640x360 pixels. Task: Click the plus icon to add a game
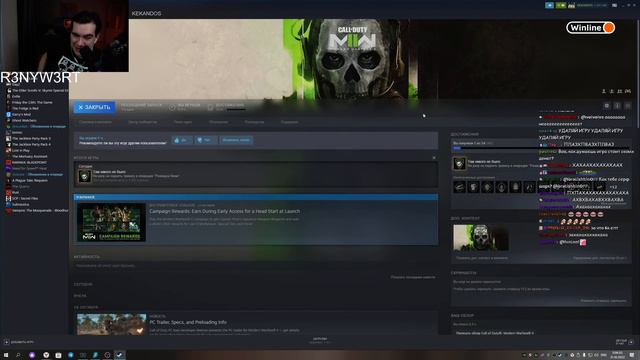click(x=6, y=342)
